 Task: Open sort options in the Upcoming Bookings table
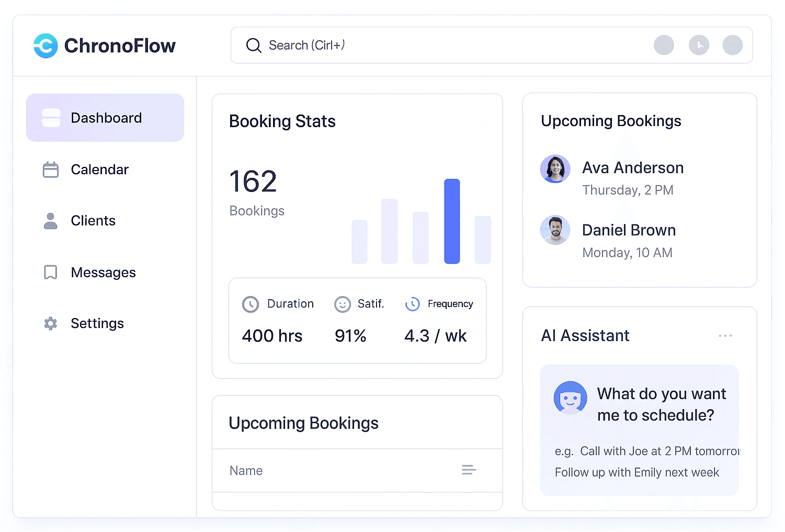point(469,470)
